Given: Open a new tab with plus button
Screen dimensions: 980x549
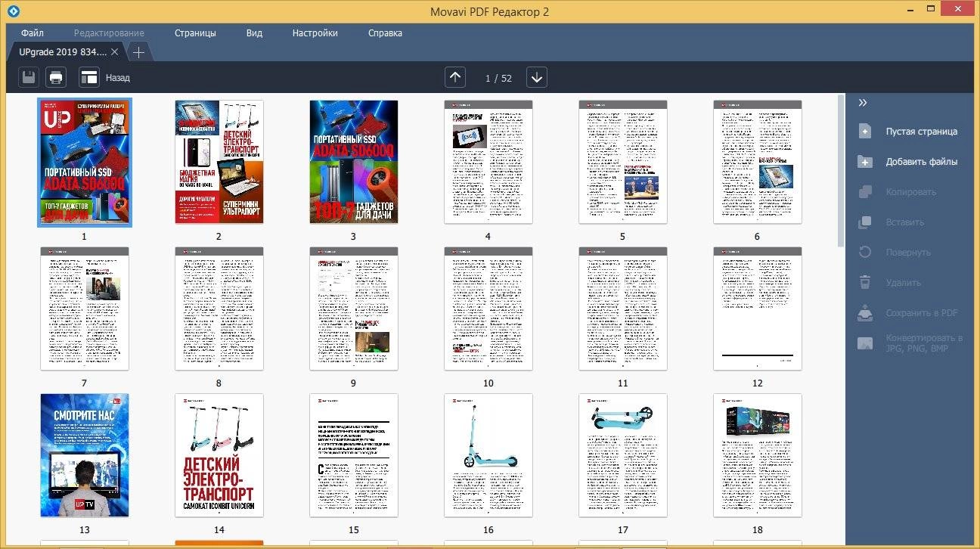Looking at the screenshot, I should pyautogui.click(x=138, y=51).
